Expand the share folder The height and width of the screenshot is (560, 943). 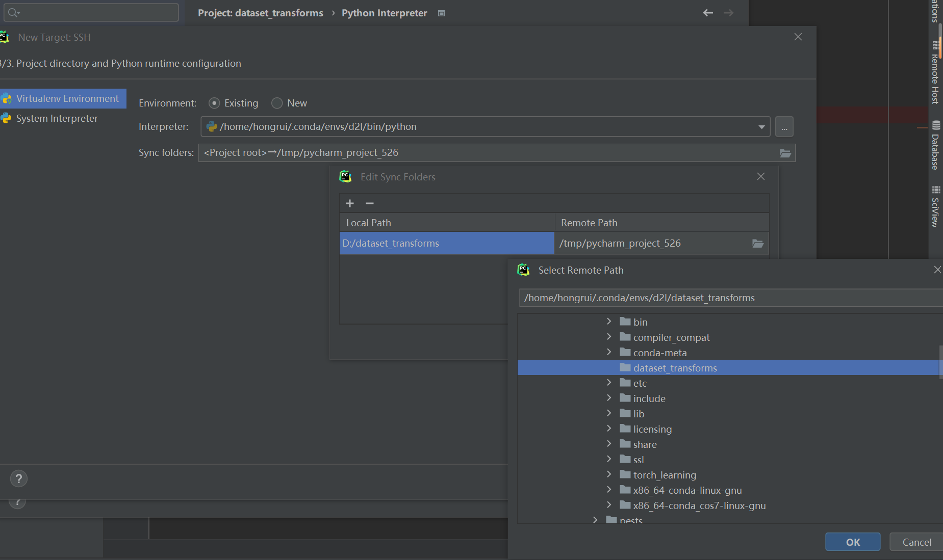point(609,444)
